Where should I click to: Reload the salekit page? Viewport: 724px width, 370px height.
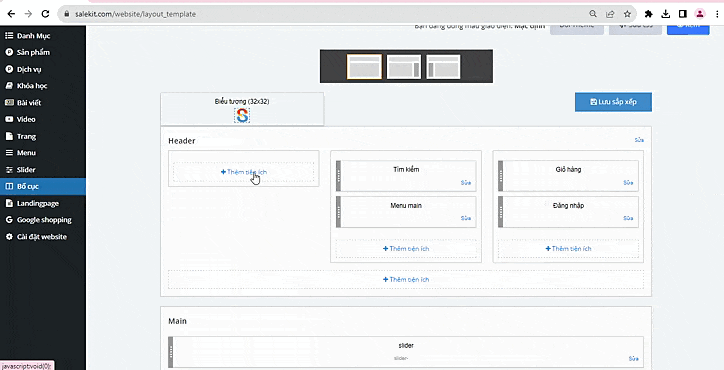(45, 14)
